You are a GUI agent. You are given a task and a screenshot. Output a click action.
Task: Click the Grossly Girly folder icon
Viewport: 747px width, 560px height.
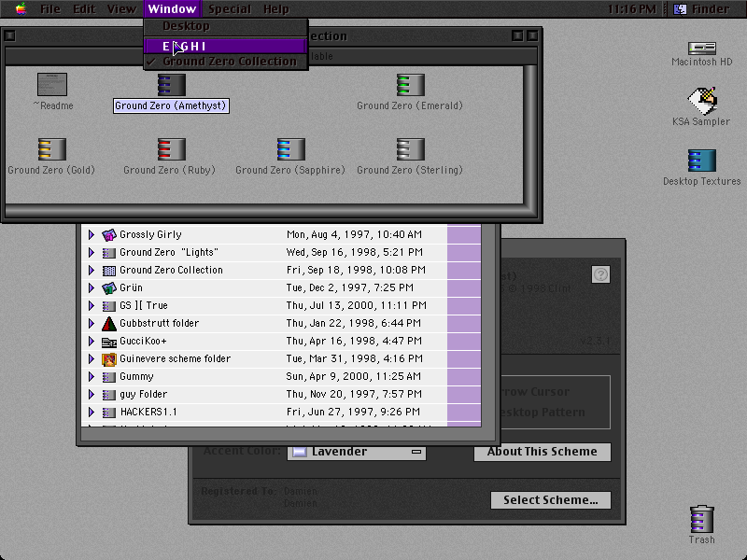click(x=109, y=234)
